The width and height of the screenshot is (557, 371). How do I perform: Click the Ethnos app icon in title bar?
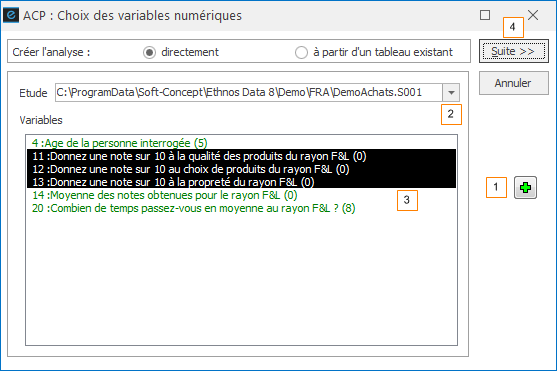11,15
